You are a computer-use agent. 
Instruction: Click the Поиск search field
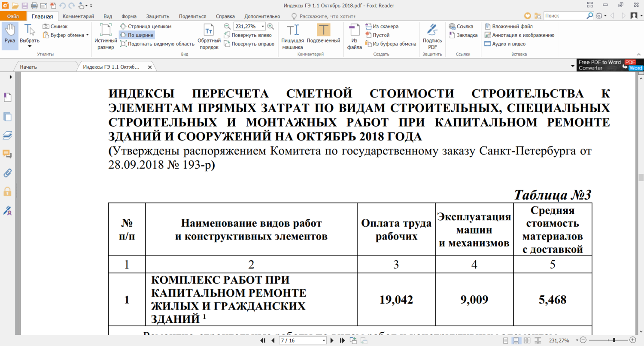pos(565,16)
